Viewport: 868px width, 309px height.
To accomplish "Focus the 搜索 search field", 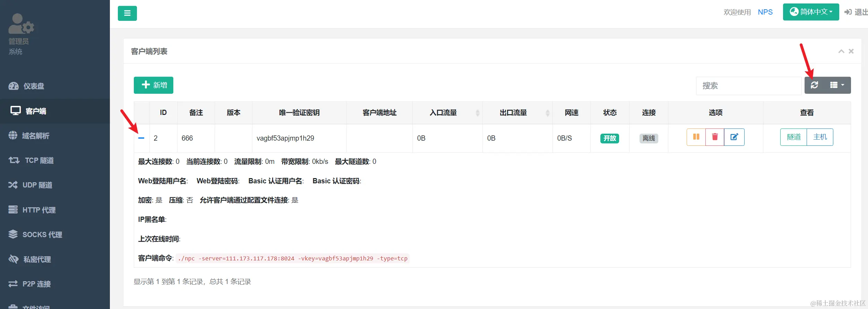I will tap(749, 86).
